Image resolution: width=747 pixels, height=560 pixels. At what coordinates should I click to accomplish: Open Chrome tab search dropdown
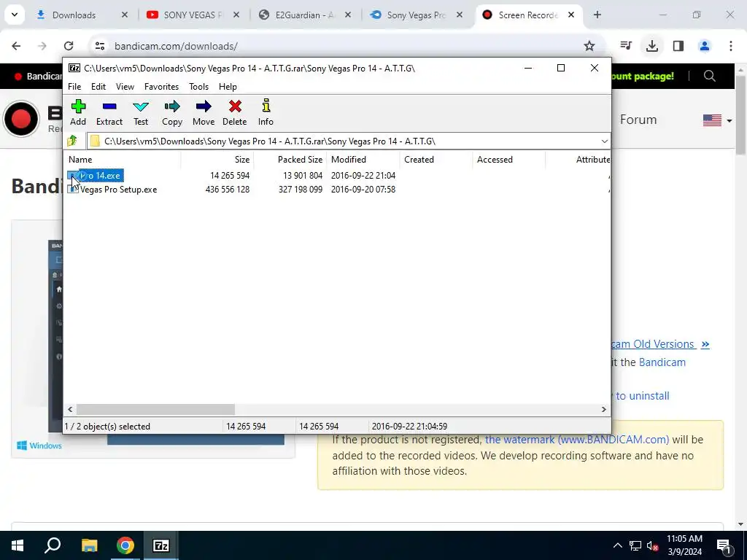(15, 15)
